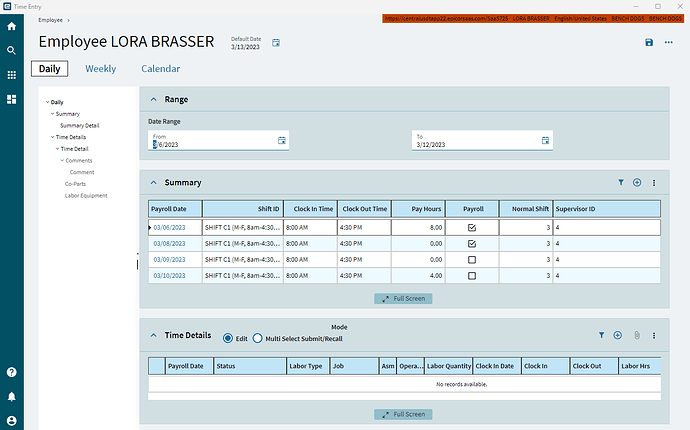Select the Edit mode radio button

click(228, 338)
